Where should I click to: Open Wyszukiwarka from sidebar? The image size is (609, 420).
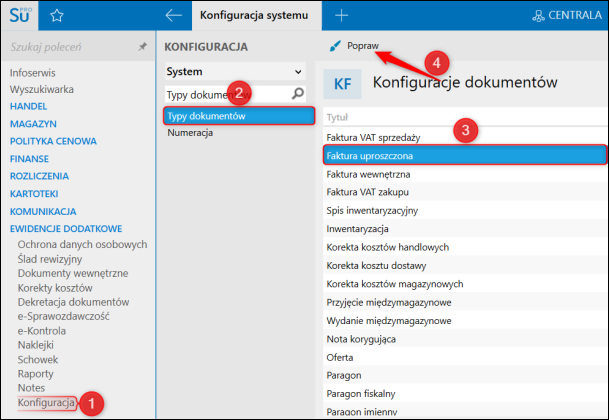tap(42, 89)
